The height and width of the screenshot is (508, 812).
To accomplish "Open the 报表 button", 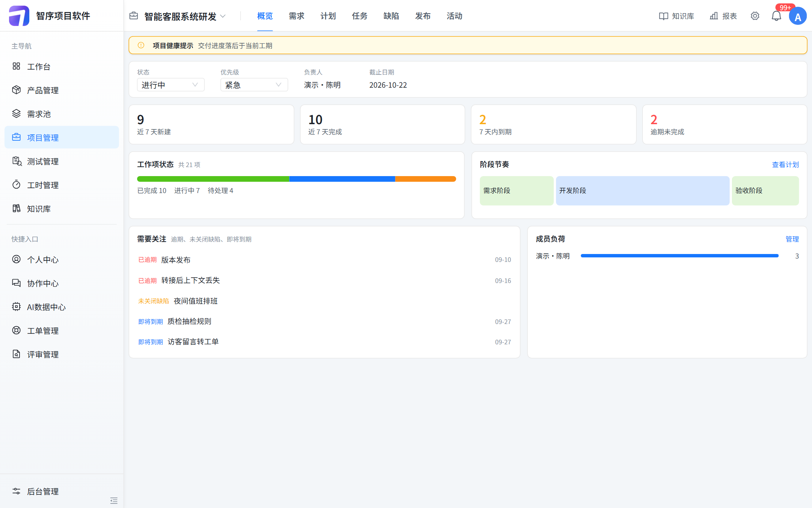I will pyautogui.click(x=723, y=16).
